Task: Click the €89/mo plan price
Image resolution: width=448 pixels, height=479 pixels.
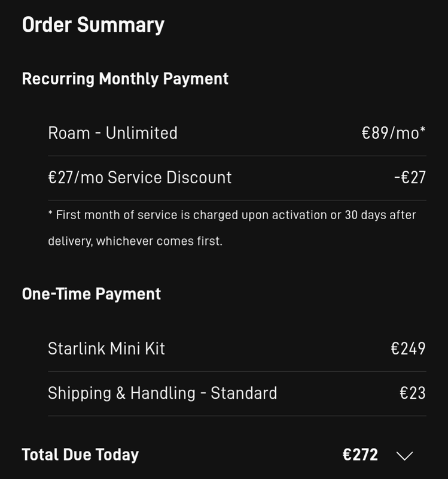Action: (x=393, y=133)
